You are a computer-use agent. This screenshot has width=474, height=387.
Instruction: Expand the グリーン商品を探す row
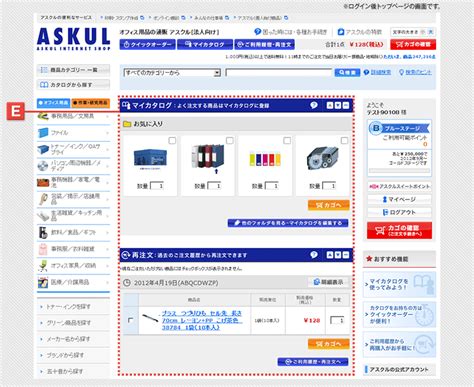[73, 323]
